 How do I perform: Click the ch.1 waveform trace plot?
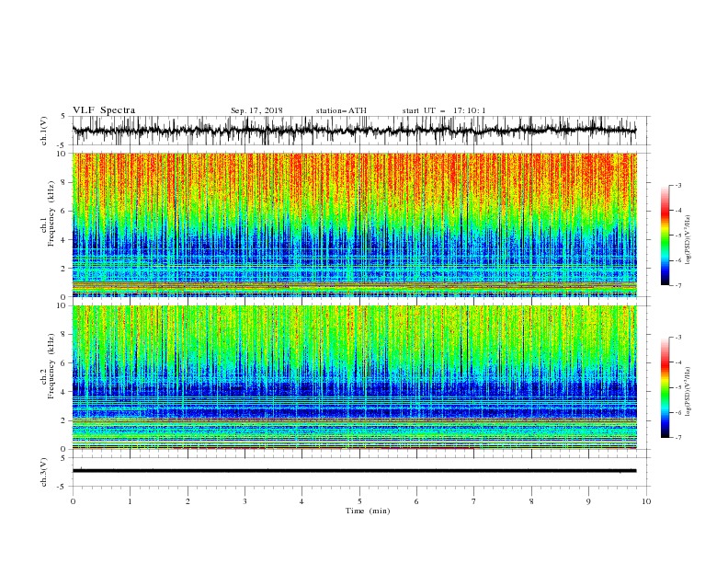(x=354, y=131)
